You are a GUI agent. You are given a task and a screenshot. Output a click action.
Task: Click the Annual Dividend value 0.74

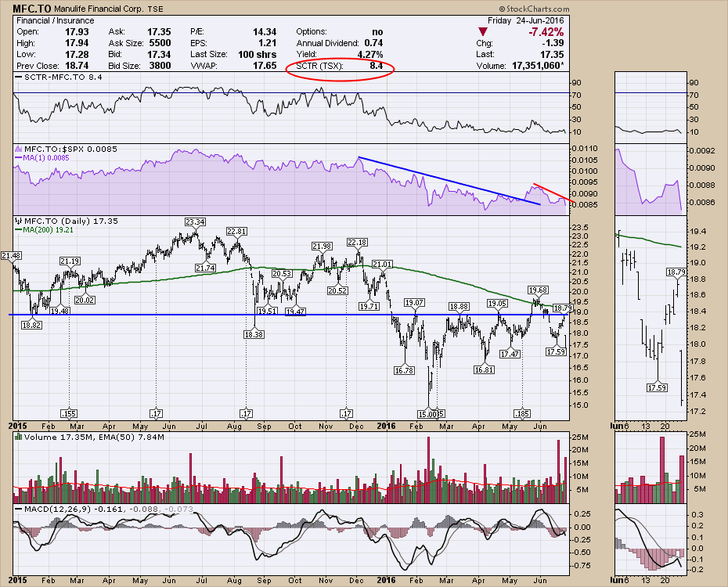coord(373,43)
